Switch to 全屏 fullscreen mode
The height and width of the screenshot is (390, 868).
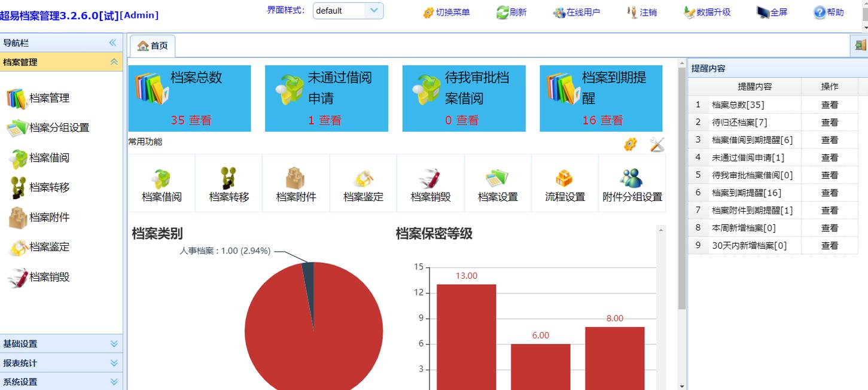point(772,12)
